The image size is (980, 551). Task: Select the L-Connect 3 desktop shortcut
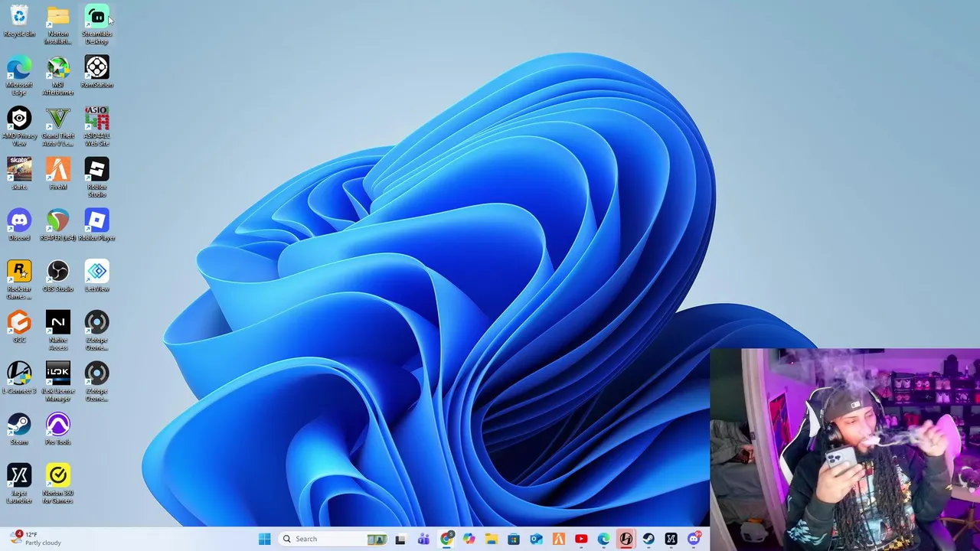coord(19,378)
